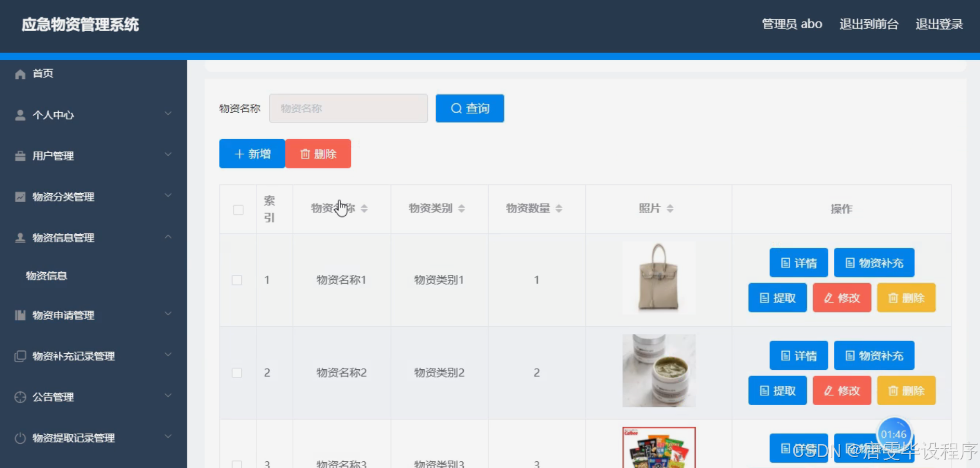980x468 pixels.
Task: Expand the 个人中心 menu chevron
Action: coord(168,114)
